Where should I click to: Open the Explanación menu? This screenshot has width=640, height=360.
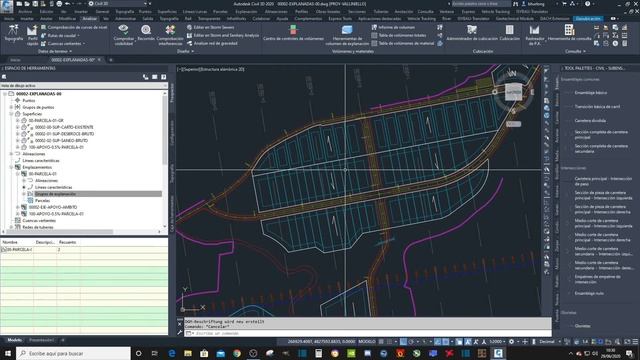pos(246,12)
